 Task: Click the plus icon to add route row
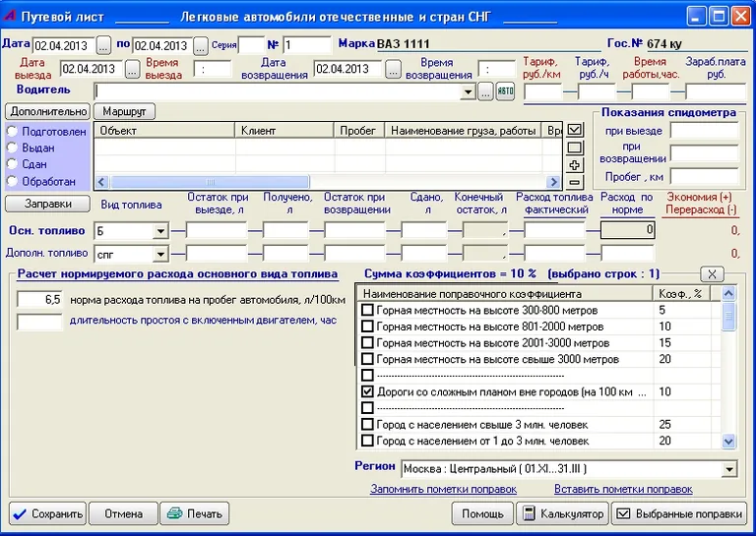(x=576, y=165)
